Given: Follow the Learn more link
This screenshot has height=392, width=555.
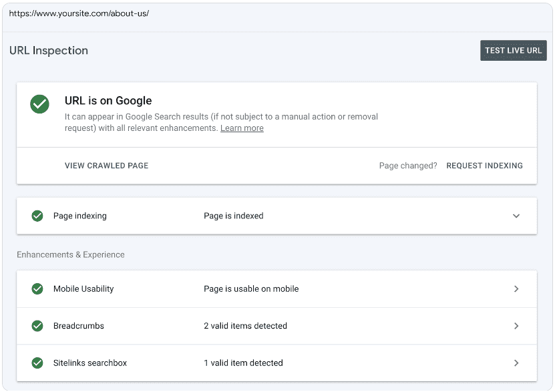Looking at the screenshot, I should pos(242,128).
